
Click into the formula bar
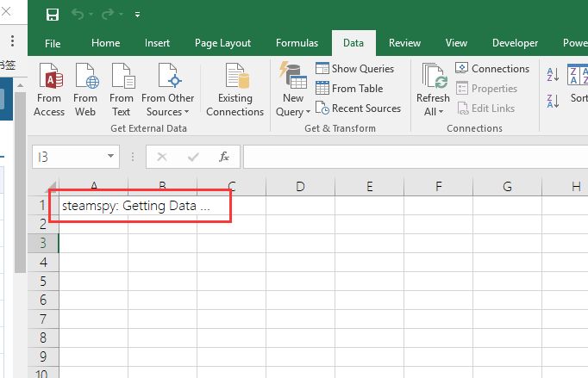coord(416,157)
